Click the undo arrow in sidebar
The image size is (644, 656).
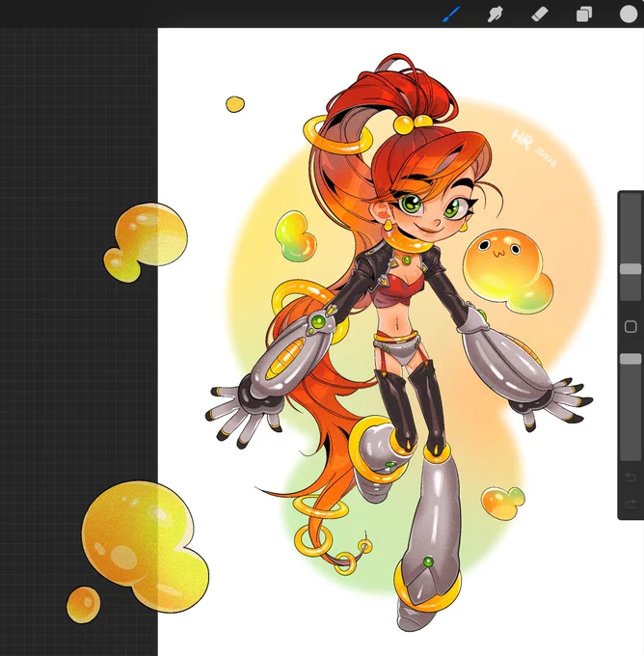(631, 477)
